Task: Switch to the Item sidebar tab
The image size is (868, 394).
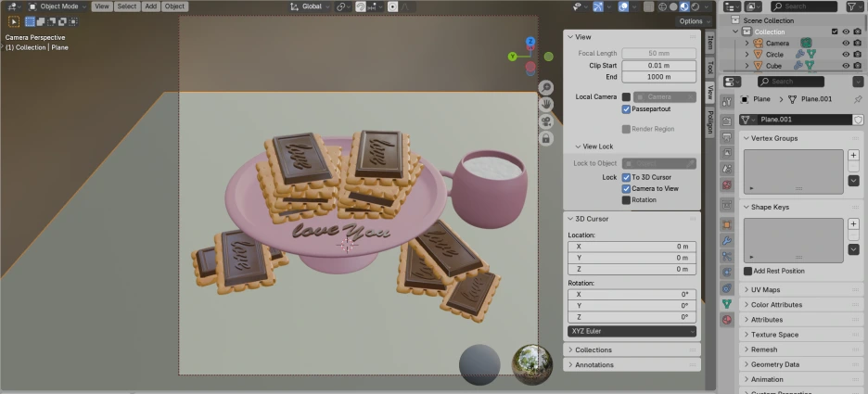Action: (x=709, y=42)
